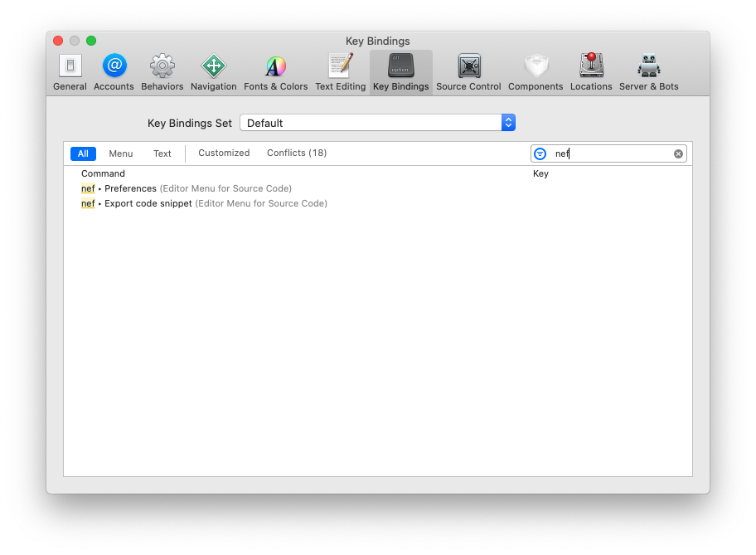This screenshot has width=756, height=555.
Task: Select nef Export code snippet row
Action: 377,203
